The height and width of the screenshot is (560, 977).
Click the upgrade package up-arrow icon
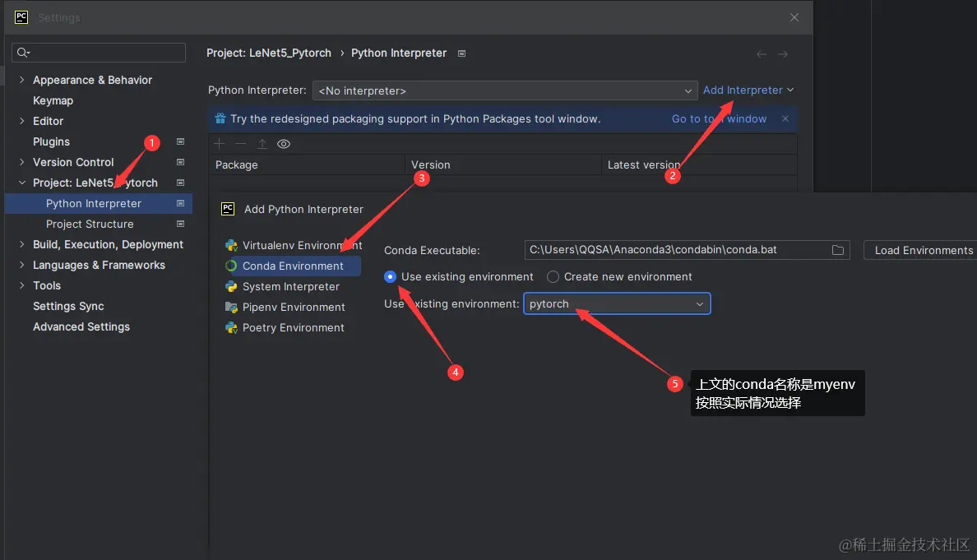262,144
